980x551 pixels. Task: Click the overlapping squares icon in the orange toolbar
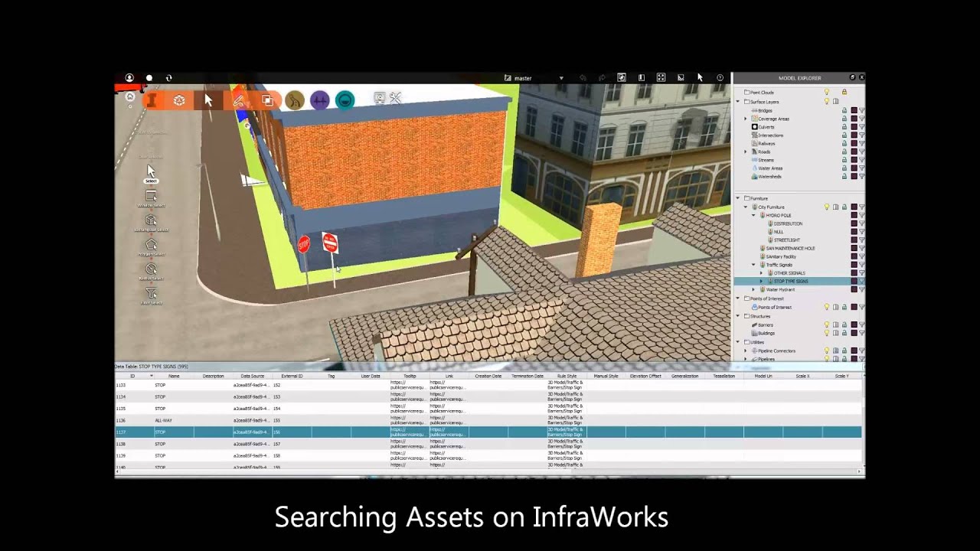[x=267, y=100]
